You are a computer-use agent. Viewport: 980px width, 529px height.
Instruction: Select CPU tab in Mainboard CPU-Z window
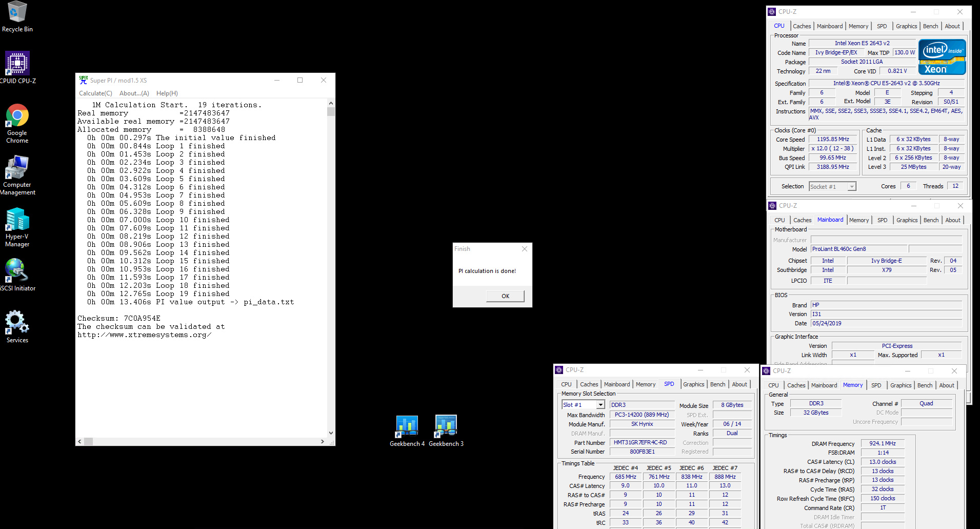point(779,220)
